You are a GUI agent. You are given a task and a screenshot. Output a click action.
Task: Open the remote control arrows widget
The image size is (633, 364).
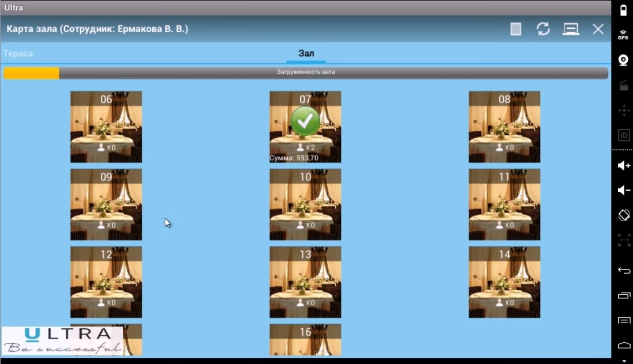coord(624,110)
